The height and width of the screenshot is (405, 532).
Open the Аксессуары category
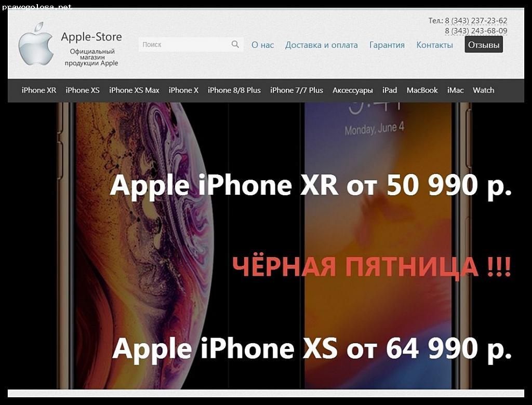353,90
